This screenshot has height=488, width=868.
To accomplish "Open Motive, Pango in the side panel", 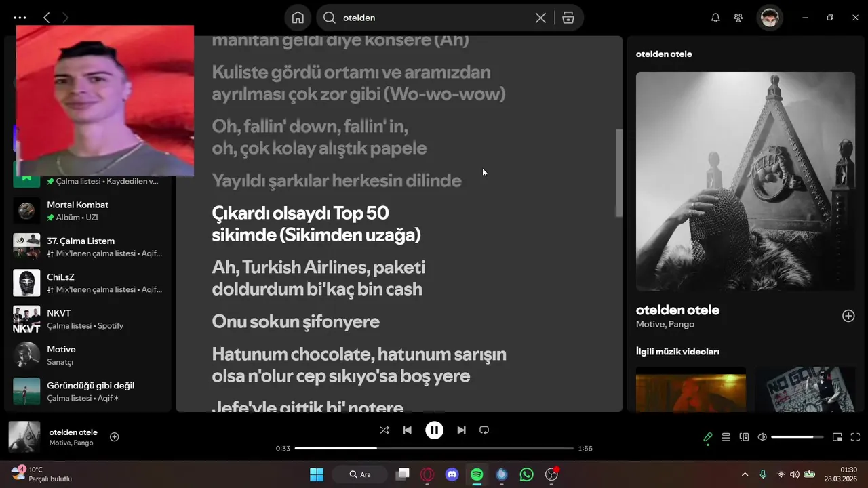I will pos(665,324).
